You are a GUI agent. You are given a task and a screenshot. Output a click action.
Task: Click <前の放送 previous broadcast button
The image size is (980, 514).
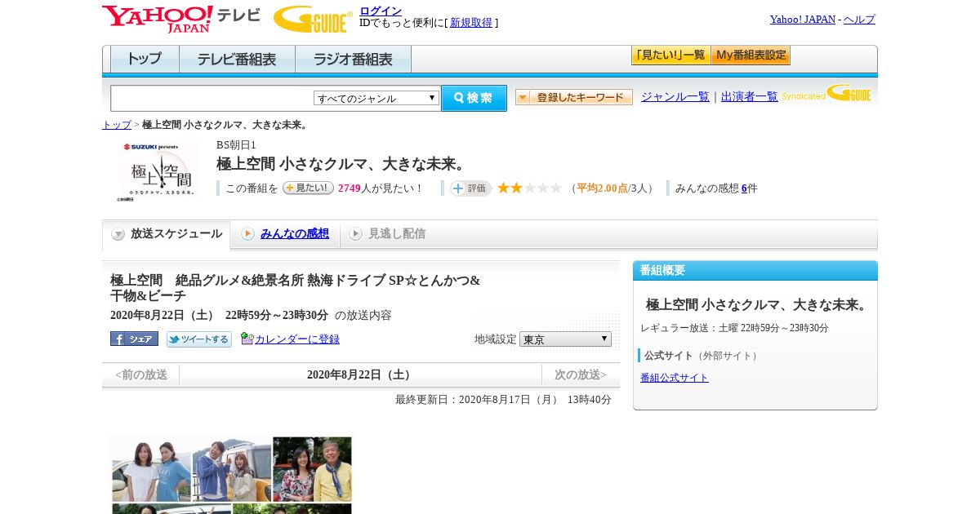(x=140, y=374)
